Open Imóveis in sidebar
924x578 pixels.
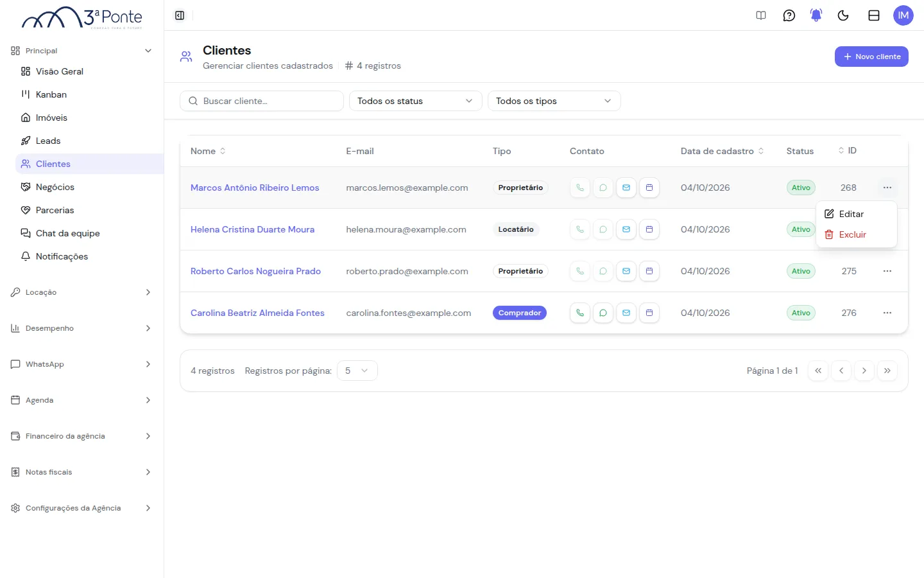[x=89, y=118]
